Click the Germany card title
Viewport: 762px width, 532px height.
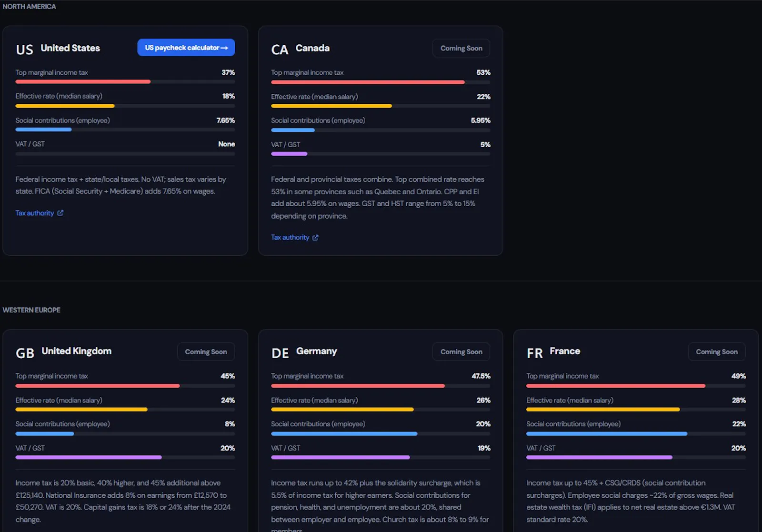317,351
